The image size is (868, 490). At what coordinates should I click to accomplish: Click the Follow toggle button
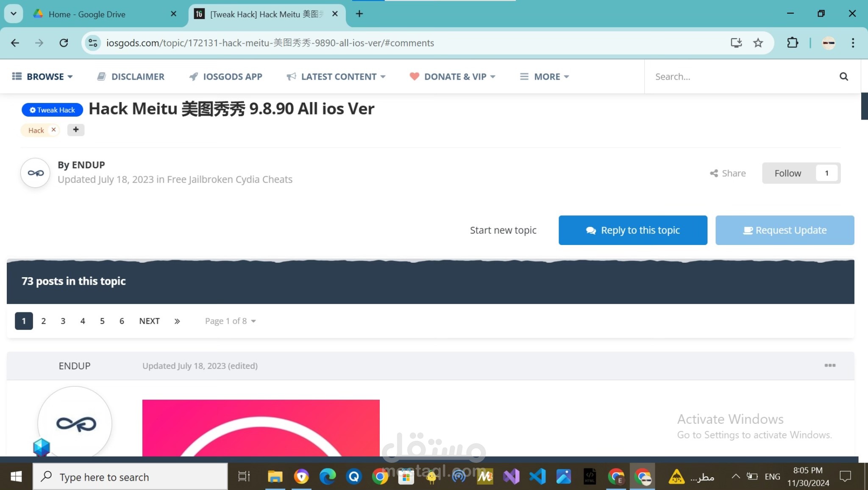(788, 173)
